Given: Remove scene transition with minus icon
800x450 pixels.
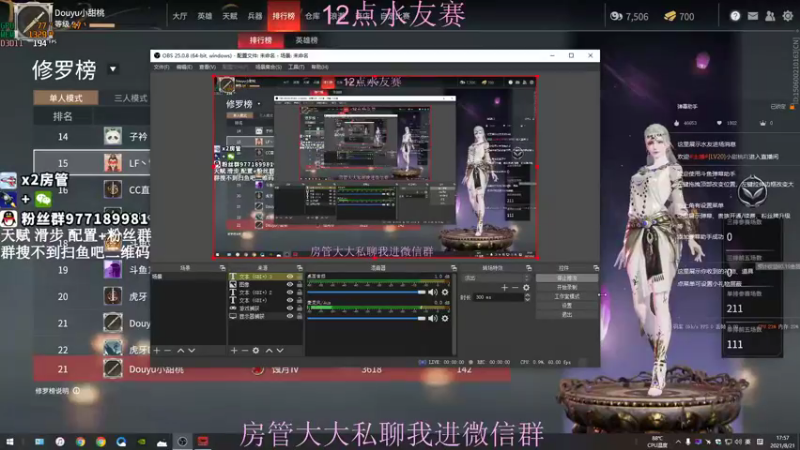Looking at the screenshot, I should click(515, 288).
